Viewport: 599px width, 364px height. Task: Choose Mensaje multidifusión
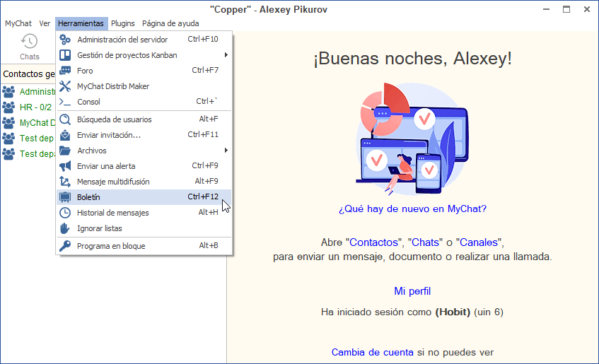click(x=144, y=182)
